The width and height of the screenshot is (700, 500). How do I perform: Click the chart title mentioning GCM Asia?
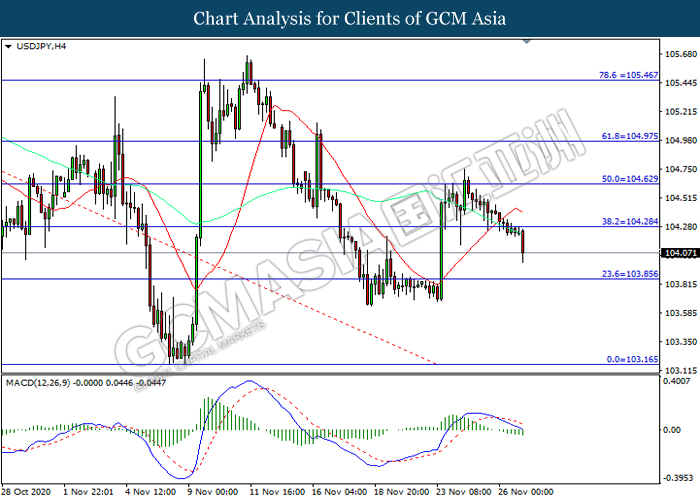[350, 18]
